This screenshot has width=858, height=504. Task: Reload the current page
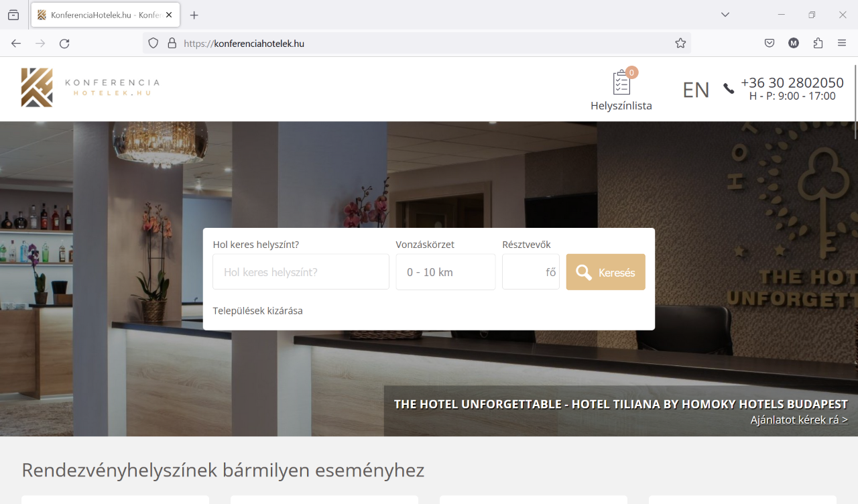click(x=64, y=43)
